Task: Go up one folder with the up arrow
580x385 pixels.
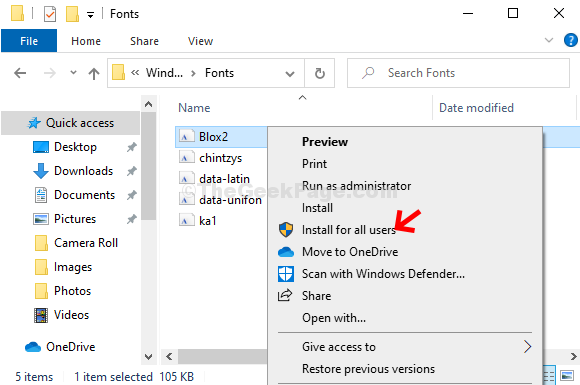Action: point(94,74)
